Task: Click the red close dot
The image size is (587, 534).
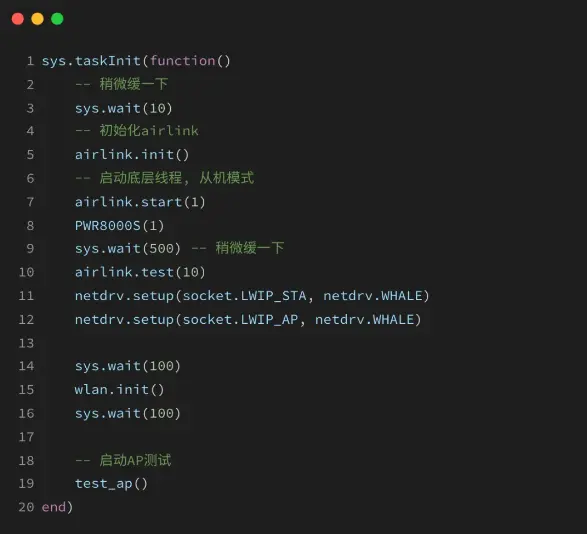Action: point(18,19)
